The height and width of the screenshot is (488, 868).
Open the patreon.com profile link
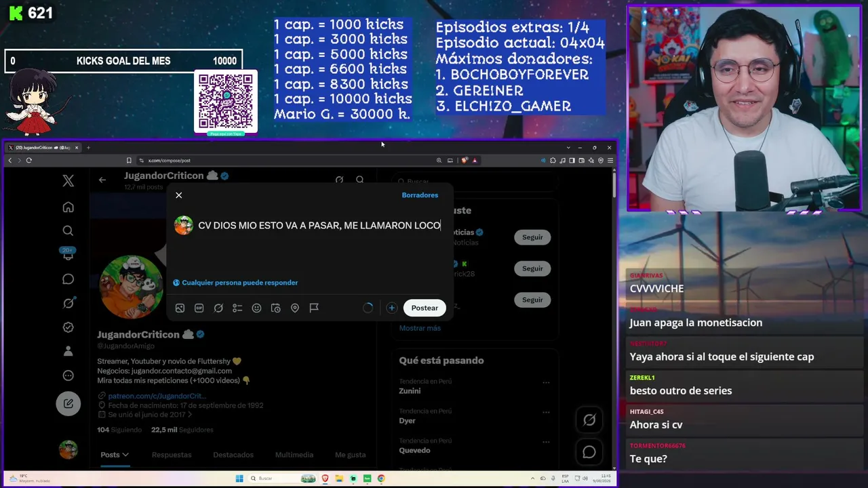click(x=157, y=396)
